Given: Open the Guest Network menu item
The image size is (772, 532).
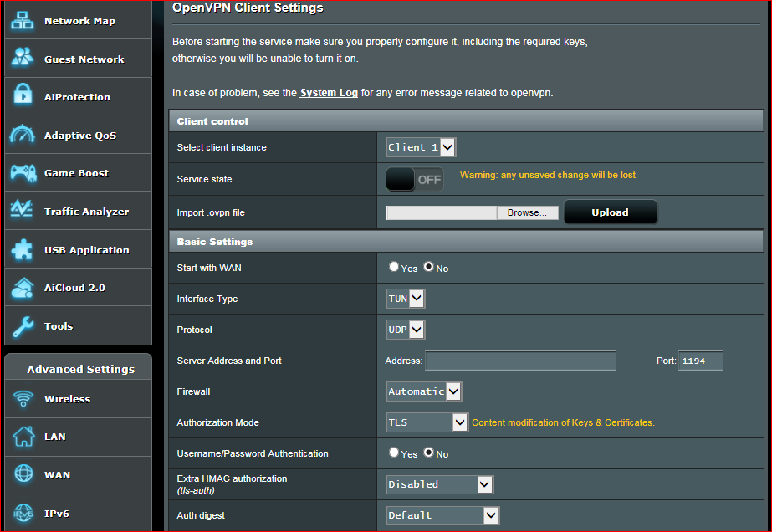Looking at the screenshot, I should point(79,59).
